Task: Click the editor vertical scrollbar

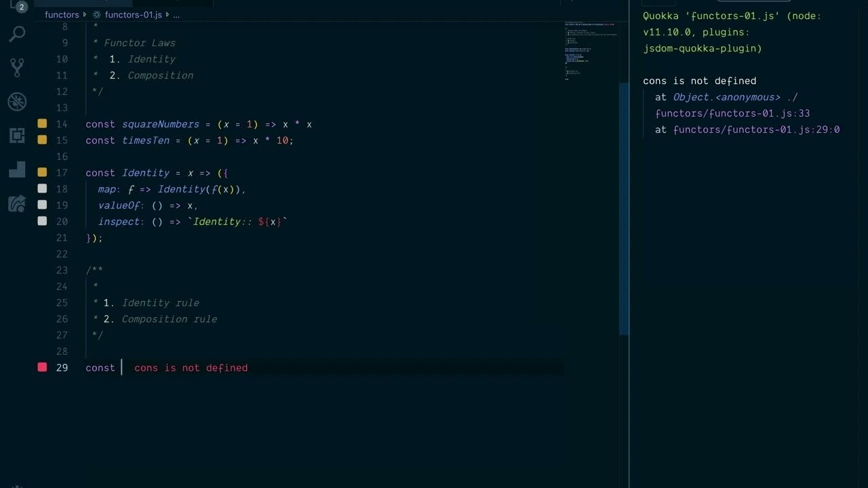Action: (x=624, y=203)
